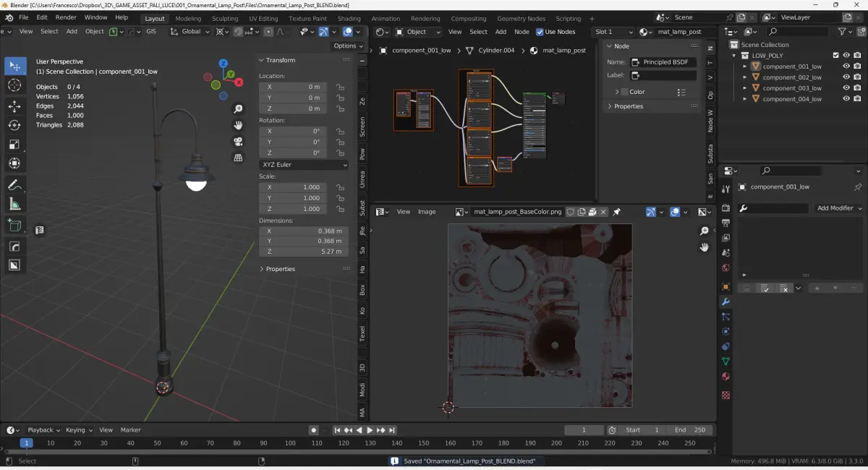Hide component_002_low in viewport
The width and height of the screenshot is (868, 470).
tap(846, 77)
